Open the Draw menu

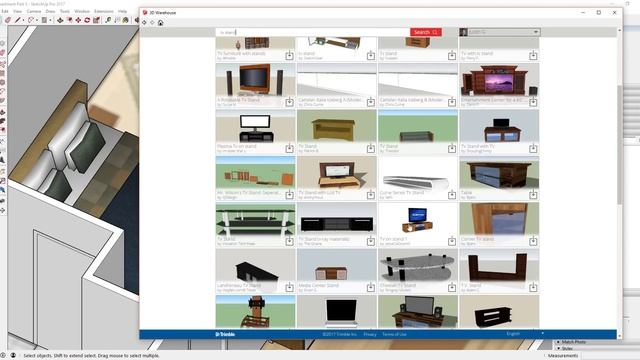[x=50, y=11]
